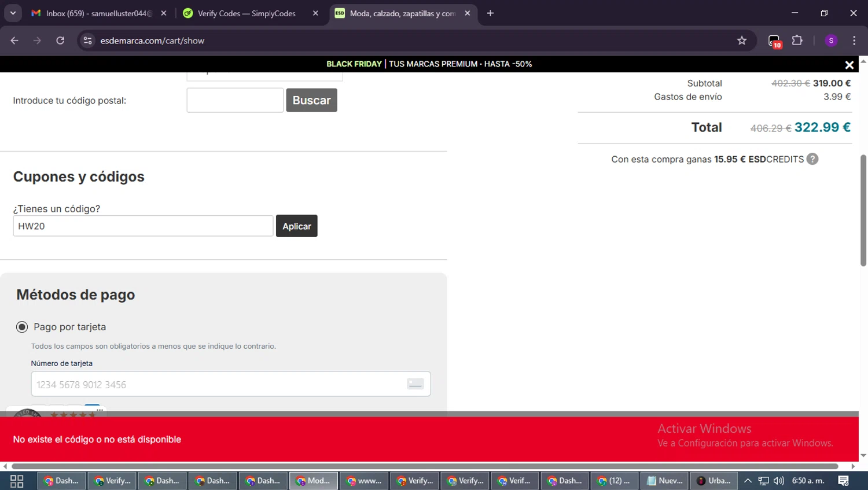868x490 pixels.
Task: Switch to the Gmail Inbox tab
Action: (x=98, y=13)
